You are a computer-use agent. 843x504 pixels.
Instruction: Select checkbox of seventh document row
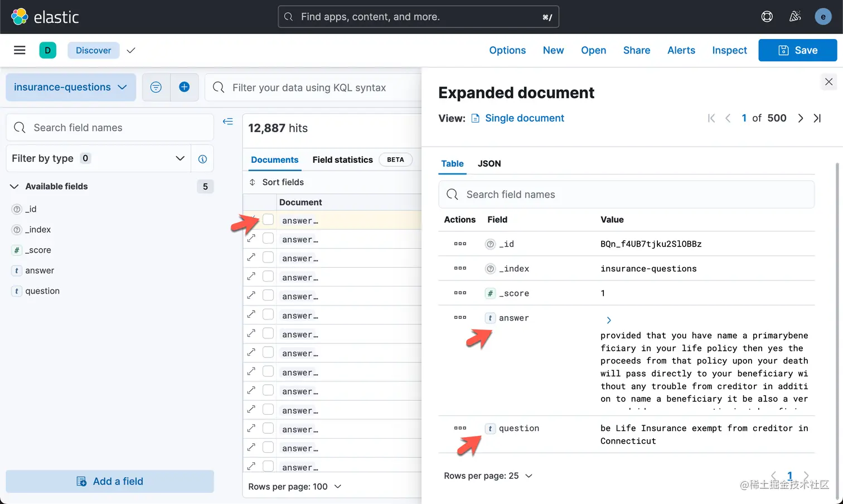(x=268, y=333)
